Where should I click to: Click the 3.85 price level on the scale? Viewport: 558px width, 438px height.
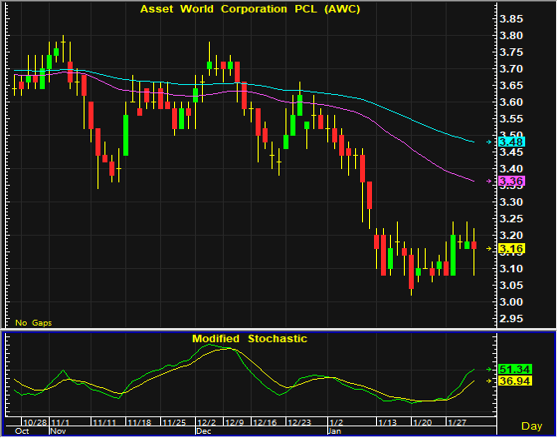click(511, 19)
